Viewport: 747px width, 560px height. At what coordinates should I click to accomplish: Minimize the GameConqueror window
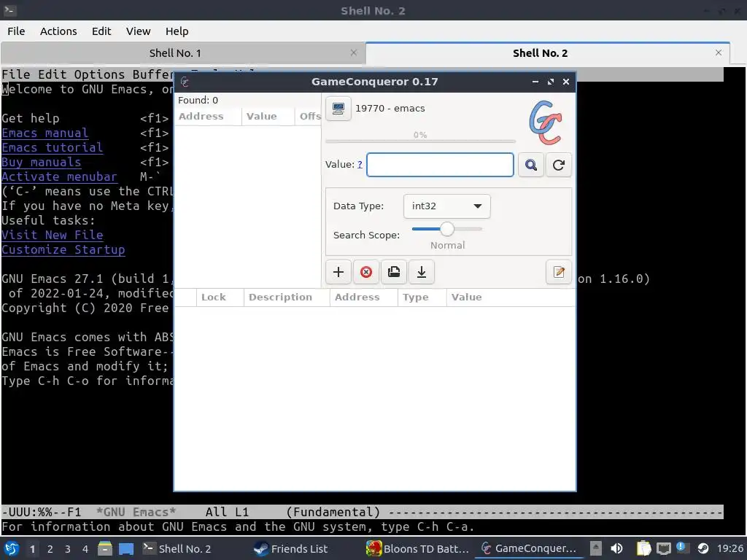535,82
